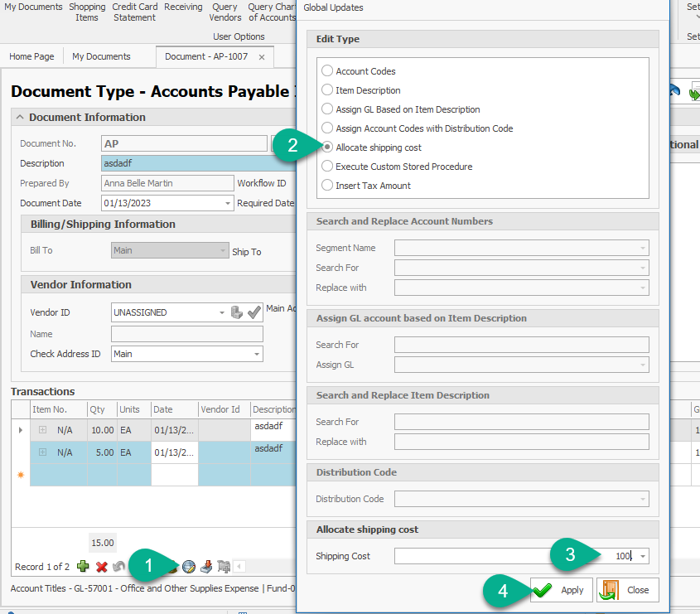Image resolution: width=700 pixels, height=614 pixels.
Task: Select Execute Custom Stored Procedure option
Action: 327,167
